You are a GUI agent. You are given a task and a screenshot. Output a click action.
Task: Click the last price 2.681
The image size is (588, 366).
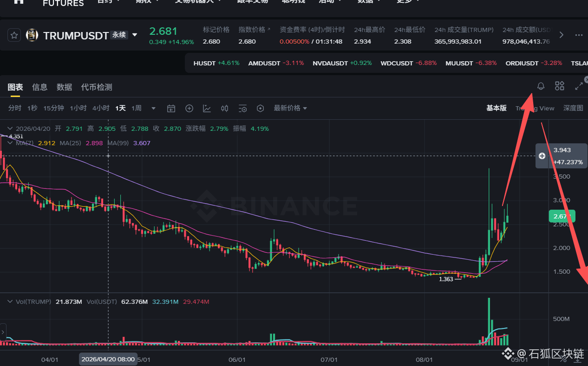pos(163,31)
